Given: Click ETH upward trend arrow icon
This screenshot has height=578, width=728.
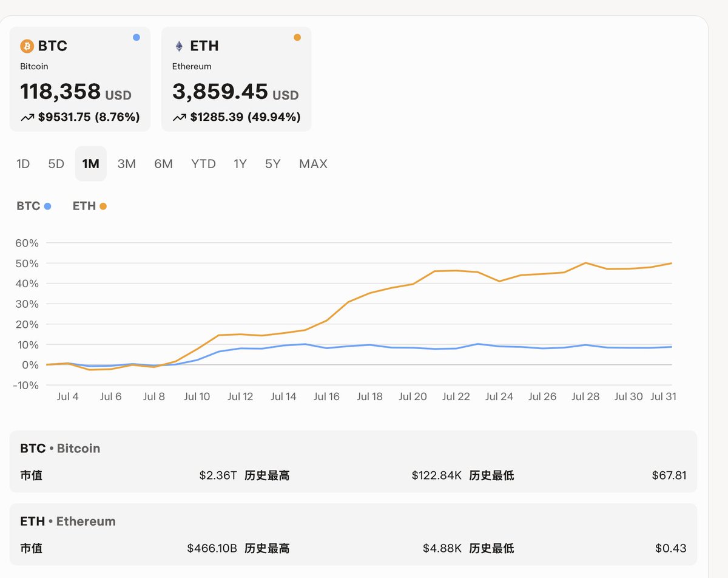Looking at the screenshot, I should (180, 117).
